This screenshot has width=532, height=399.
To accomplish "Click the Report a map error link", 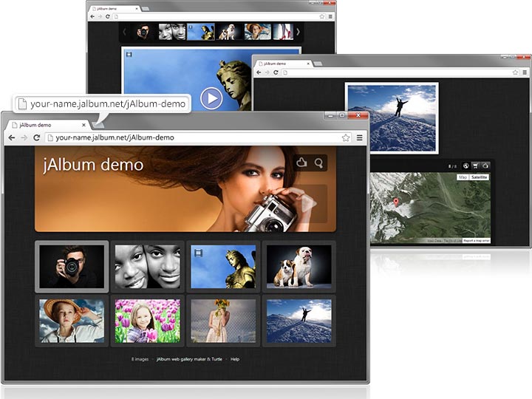I will (x=477, y=241).
